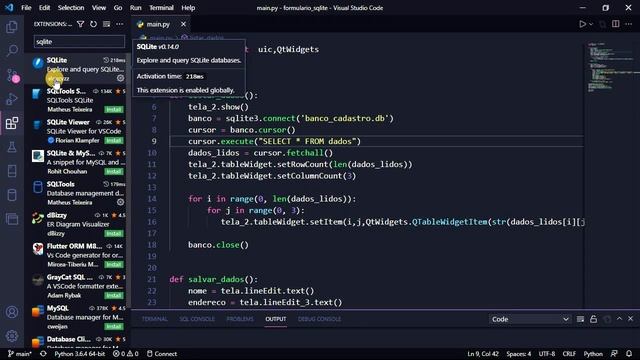The height and width of the screenshot is (360, 640).
Task: Switch to the PROBLEMS panel tab
Action: tap(240, 319)
